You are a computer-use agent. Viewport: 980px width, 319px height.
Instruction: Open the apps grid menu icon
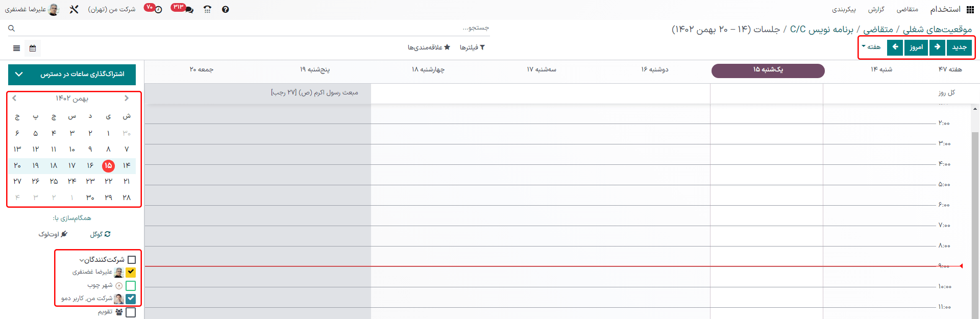[970, 9]
